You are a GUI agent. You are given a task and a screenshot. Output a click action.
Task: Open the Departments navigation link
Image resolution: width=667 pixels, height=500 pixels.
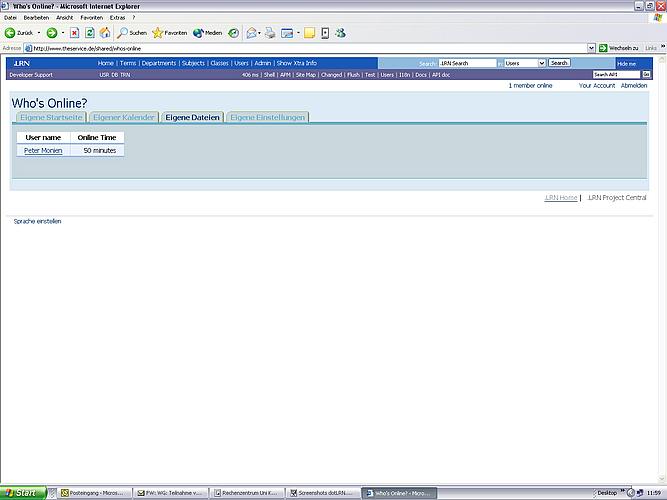[x=159, y=63]
